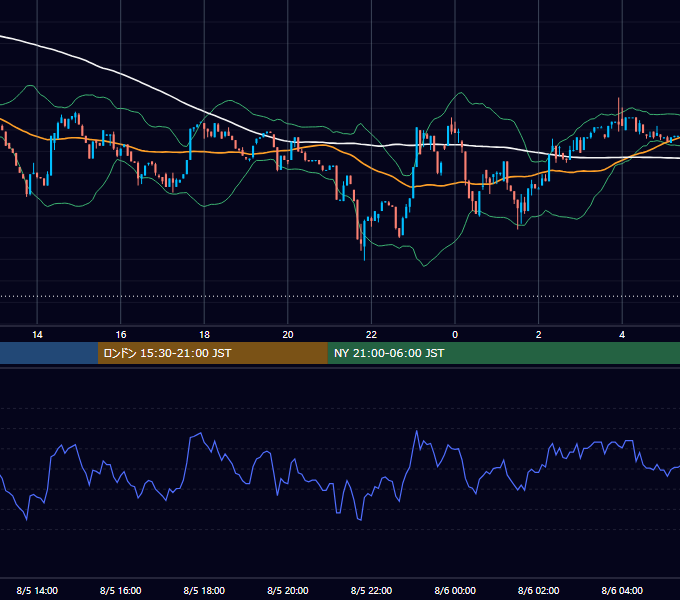Viewport: 680px width, 600px height.
Task: Click the blue session bar before ロンドン
Action: (49, 353)
